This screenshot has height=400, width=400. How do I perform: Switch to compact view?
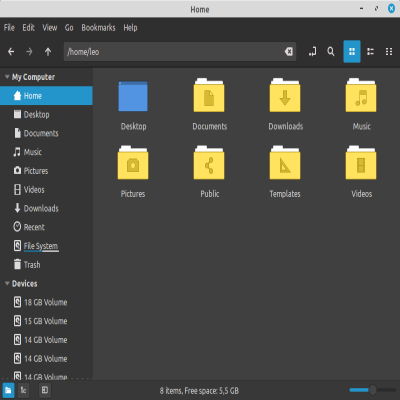point(389,52)
